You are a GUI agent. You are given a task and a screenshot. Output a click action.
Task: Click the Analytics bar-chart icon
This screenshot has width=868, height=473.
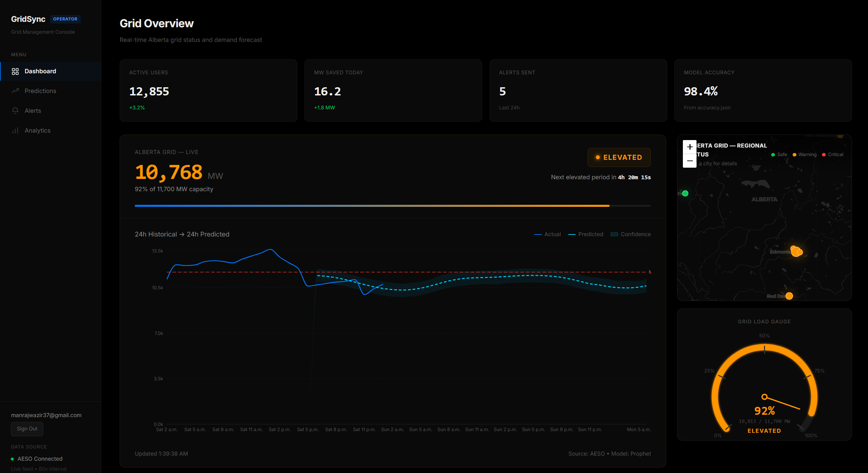point(15,131)
